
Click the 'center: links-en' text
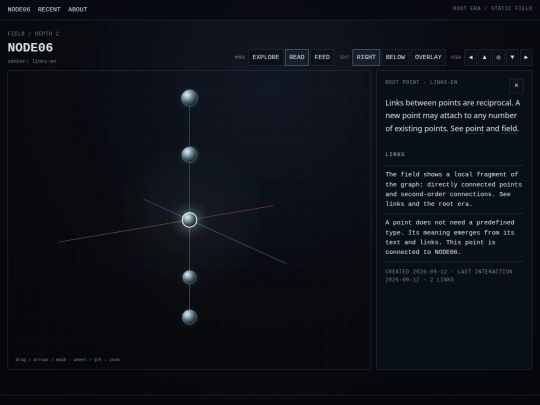click(x=32, y=61)
